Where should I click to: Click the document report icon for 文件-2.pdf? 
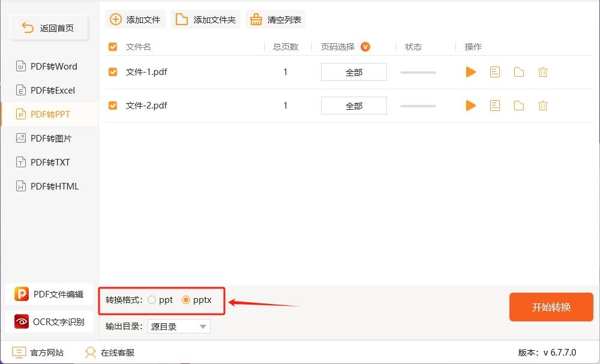coord(495,105)
